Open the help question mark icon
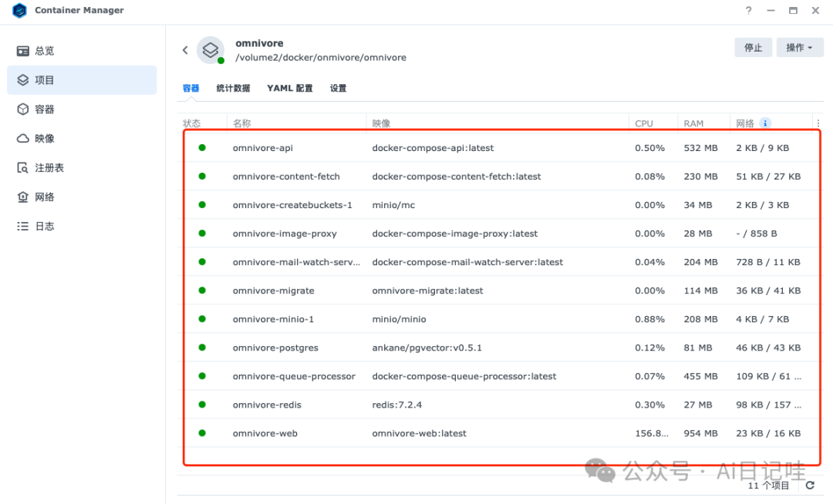Screen dimensions: 833x504 pyautogui.click(x=748, y=10)
